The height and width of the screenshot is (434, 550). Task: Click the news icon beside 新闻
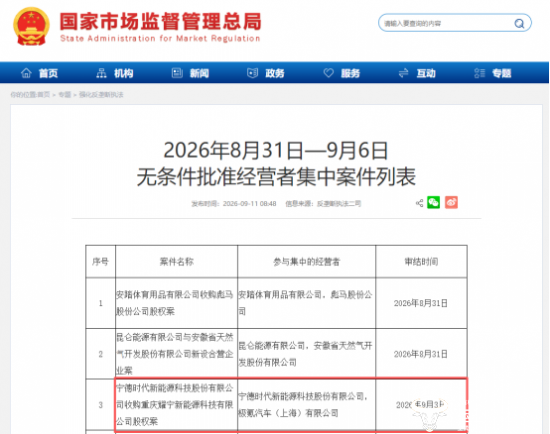(177, 73)
